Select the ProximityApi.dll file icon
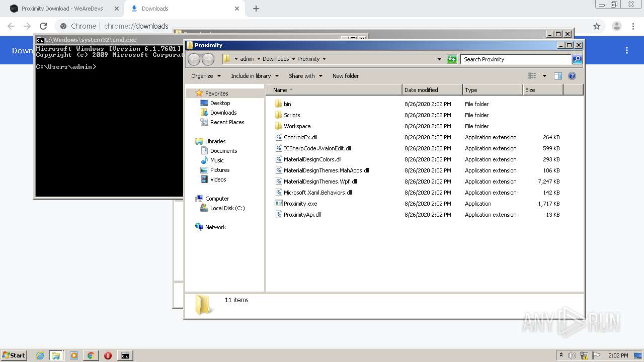 pyautogui.click(x=279, y=215)
